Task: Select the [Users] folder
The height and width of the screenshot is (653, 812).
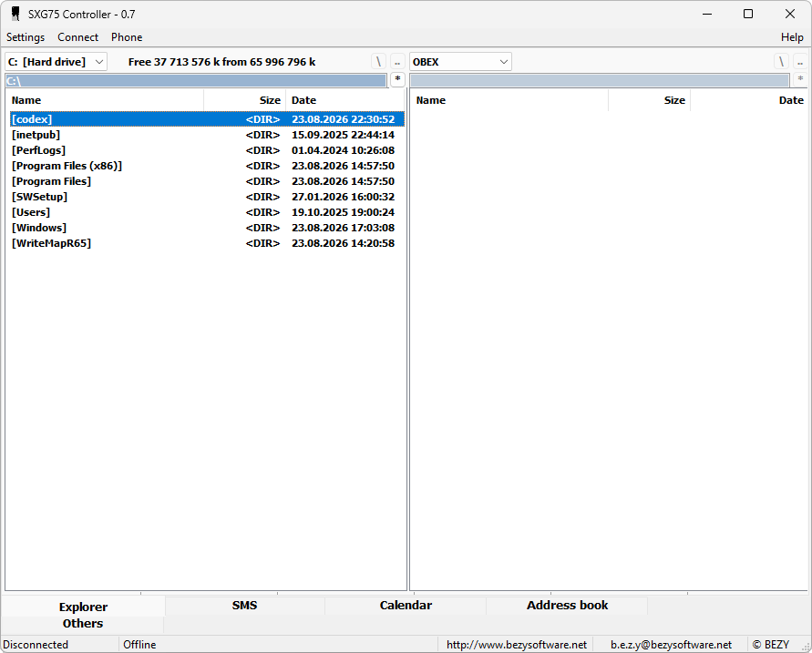Action: tap(207, 212)
